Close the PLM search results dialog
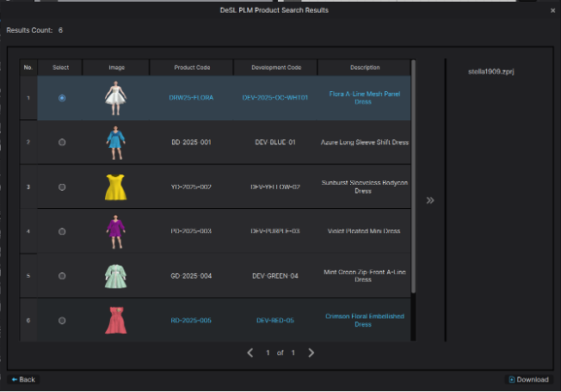Viewport: 561px width, 392px height. [552, 10]
